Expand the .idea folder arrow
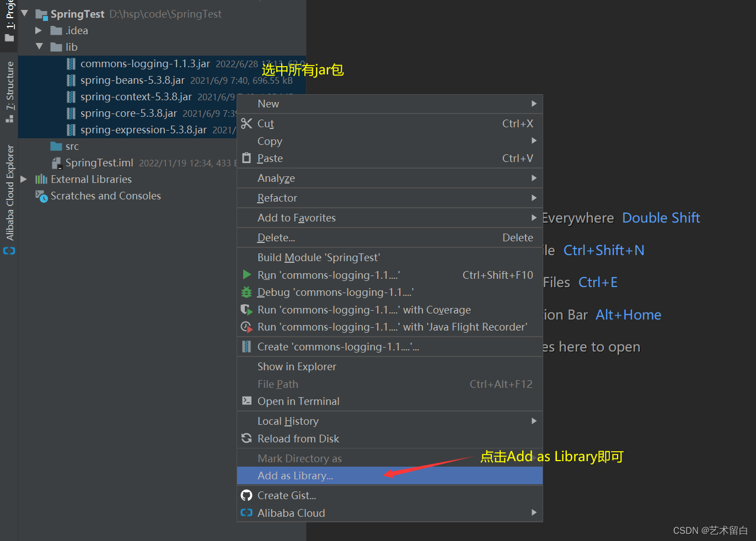 click(x=39, y=30)
